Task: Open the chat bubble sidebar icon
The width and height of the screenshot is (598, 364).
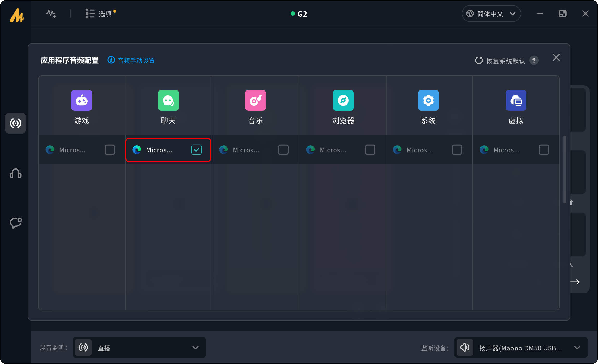Action: pos(16,223)
